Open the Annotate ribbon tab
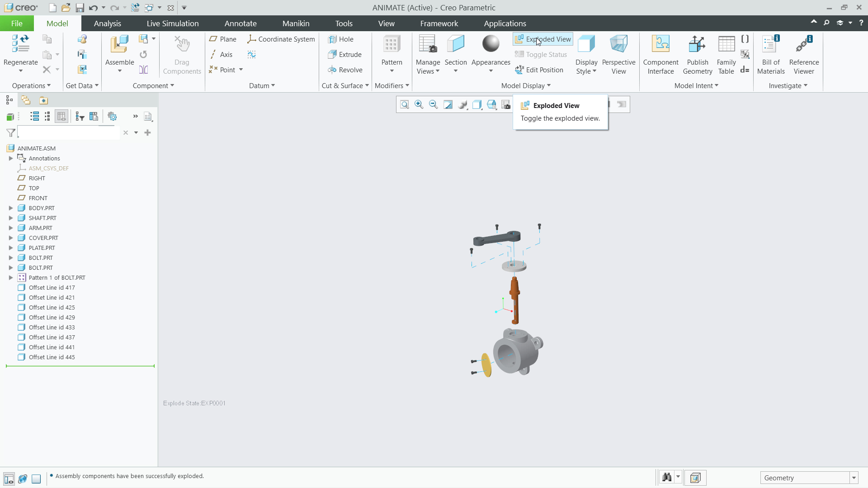868x488 pixels. point(241,23)
